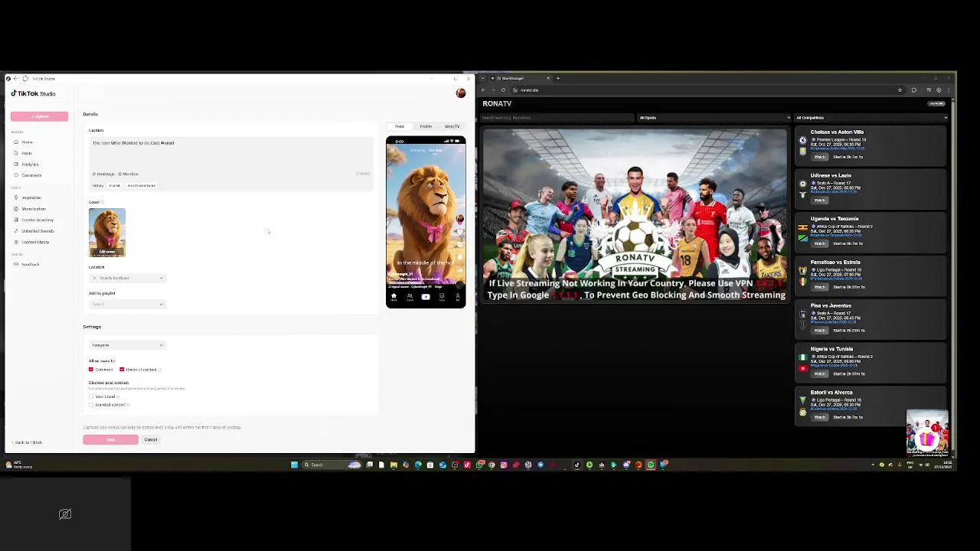The image size is (980, 551).
Task: Click the top-right pill button on RONATV
Action: [x=936, y=103]
